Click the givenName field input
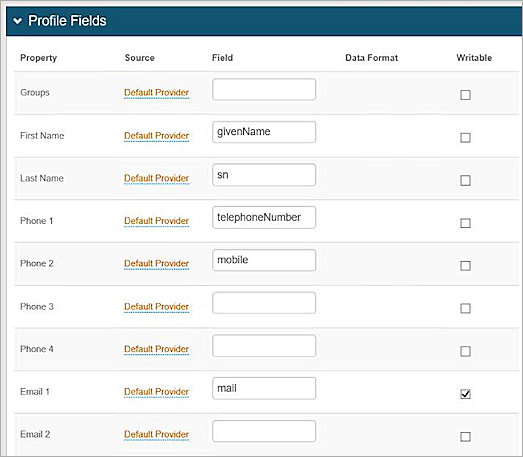 point(264,132)
